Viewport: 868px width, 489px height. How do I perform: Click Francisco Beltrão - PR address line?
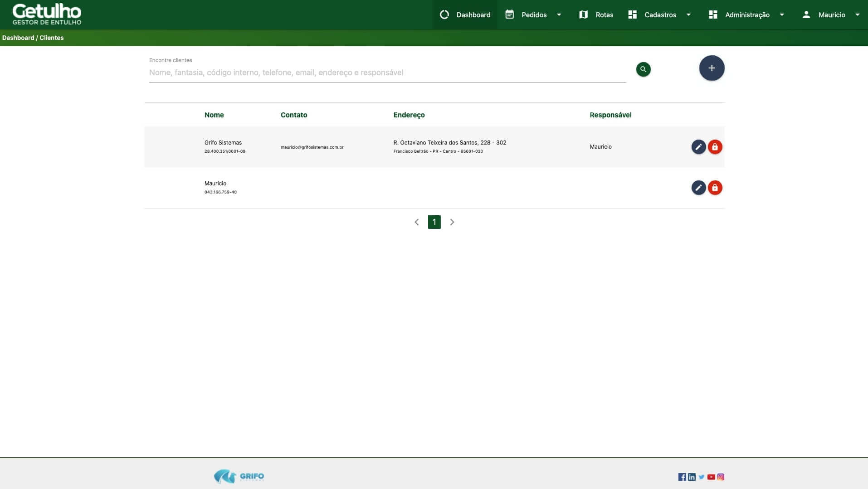coord(438,151)
